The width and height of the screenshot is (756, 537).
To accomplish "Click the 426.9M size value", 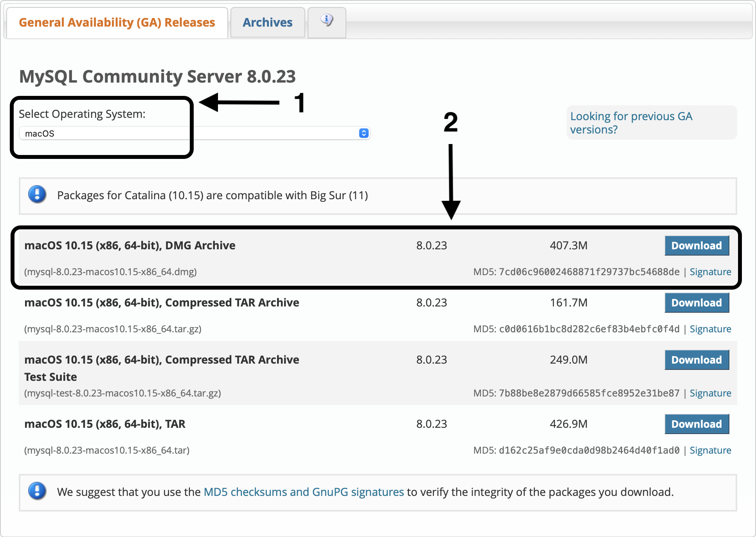I will (x=569, y=424).
